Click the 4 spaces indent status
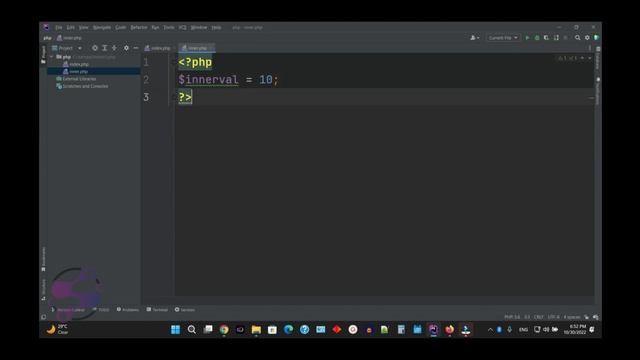The width and height of the screenshot is (640, 360). coord(571,317)
